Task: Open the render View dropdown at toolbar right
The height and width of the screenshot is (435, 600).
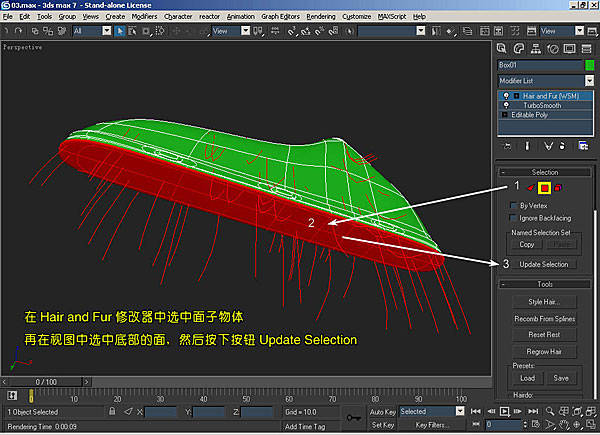Action: [580, 31]
